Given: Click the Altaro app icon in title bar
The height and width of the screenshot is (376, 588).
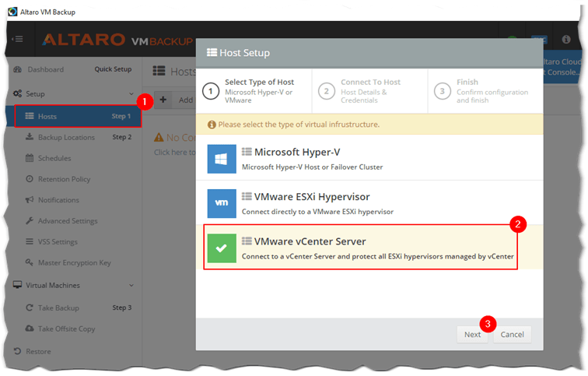Looking at the screenshot, I should (x=12, y=12).
